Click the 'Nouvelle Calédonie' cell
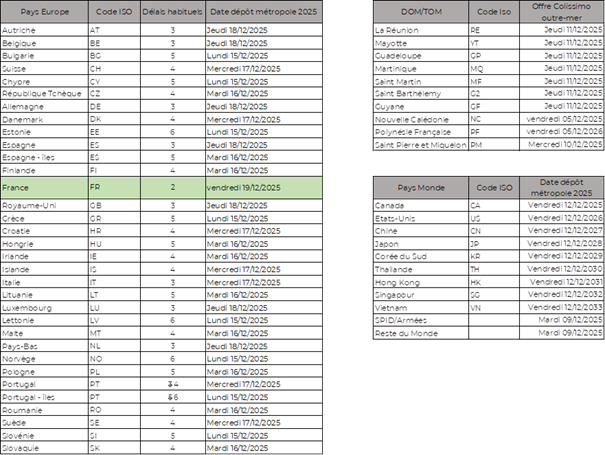 (x=421, y=119)
